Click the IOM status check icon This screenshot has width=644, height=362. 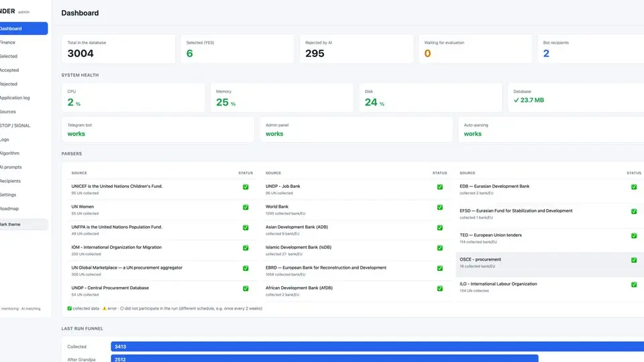click(246, 248)
